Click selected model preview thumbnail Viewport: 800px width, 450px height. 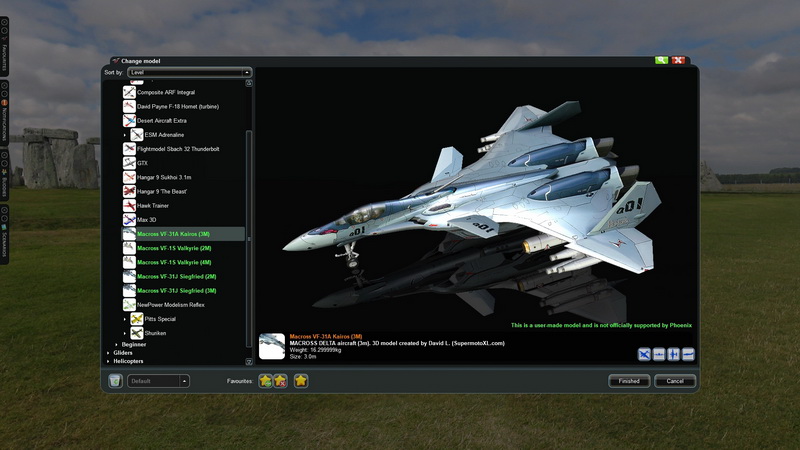pyautogui.click(x=272, y=346)
